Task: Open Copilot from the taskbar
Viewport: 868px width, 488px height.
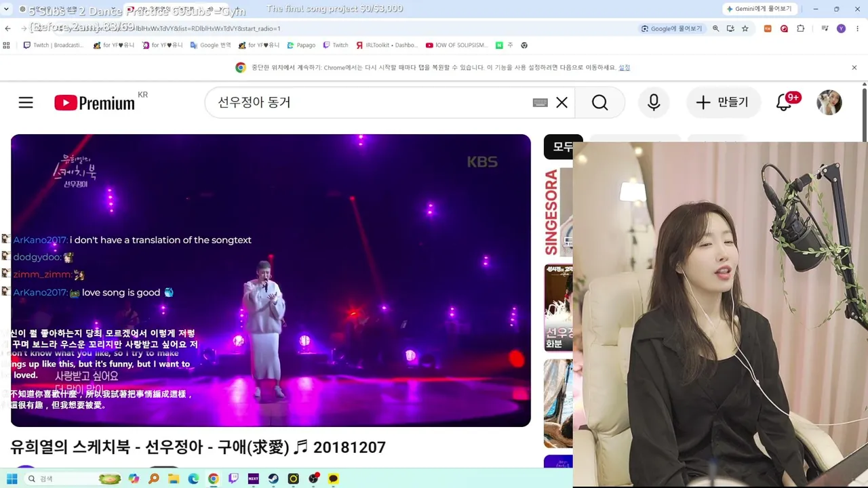Action: click(x=134, y=479)
